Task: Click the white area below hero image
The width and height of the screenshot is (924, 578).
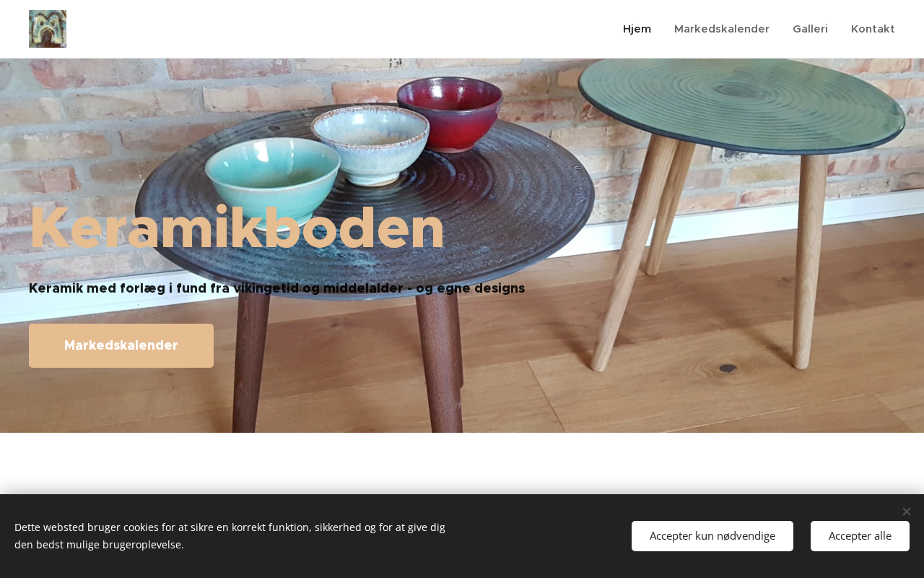Action: pyautogui.click(x=462, y=462)
